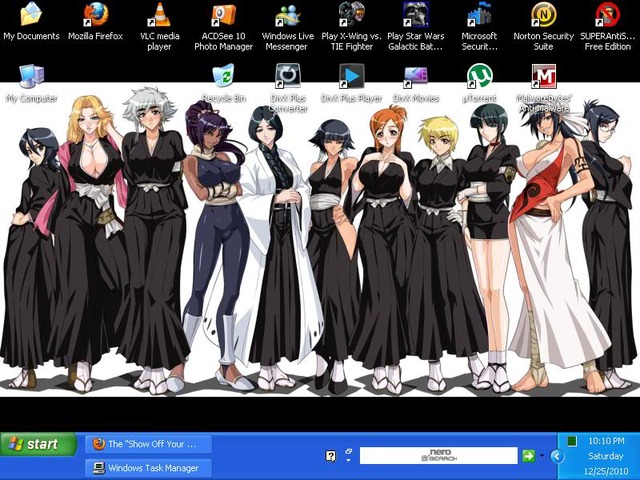The height and width of the screenshot is (480, 640).
Task: Select Malwarebytes' Anti-Malware desktop icon
Action: (x=543, y=76)
